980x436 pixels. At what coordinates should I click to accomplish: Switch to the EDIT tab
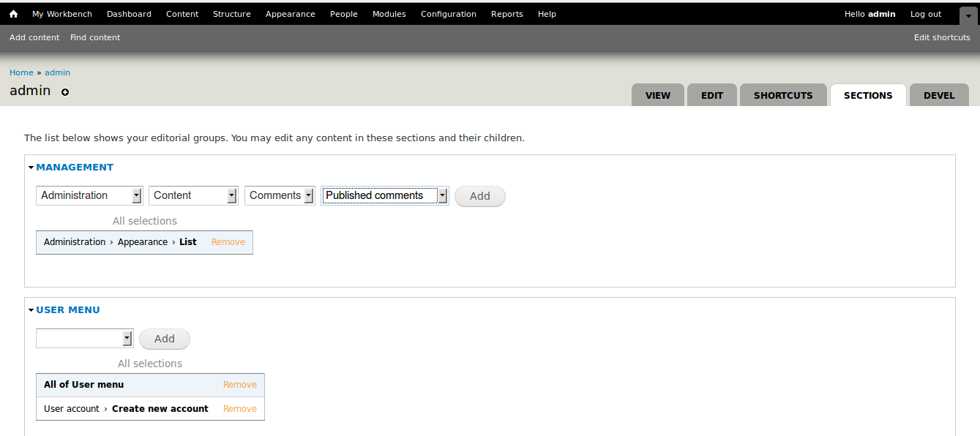click(711, 94)
